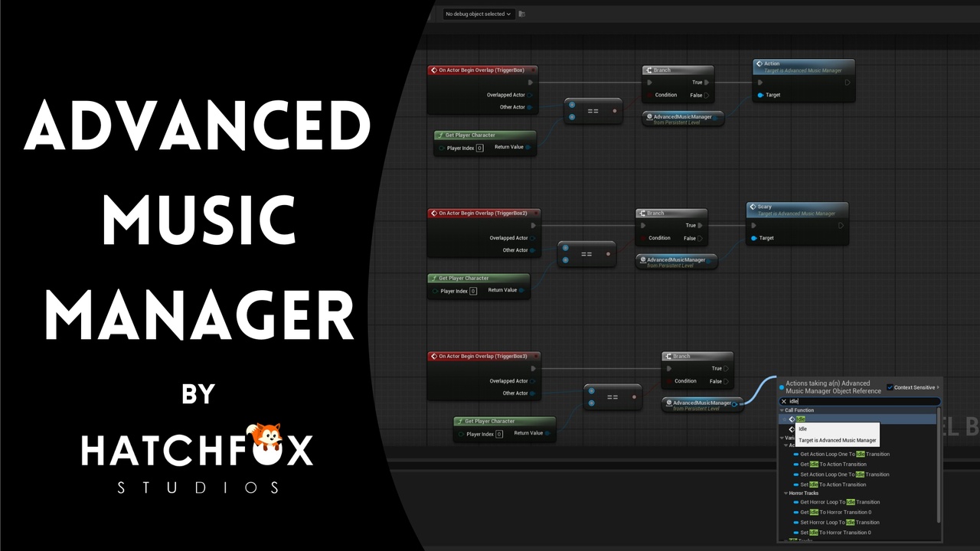Click exec output pin of Action node
The height and width of the screenshot is (551, 980).
point(847,83)
